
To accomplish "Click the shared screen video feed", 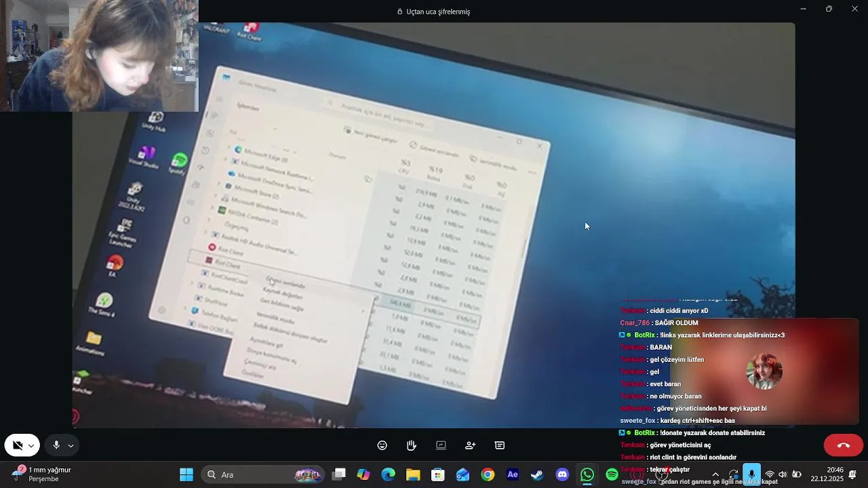I will [x=434, y=225].
